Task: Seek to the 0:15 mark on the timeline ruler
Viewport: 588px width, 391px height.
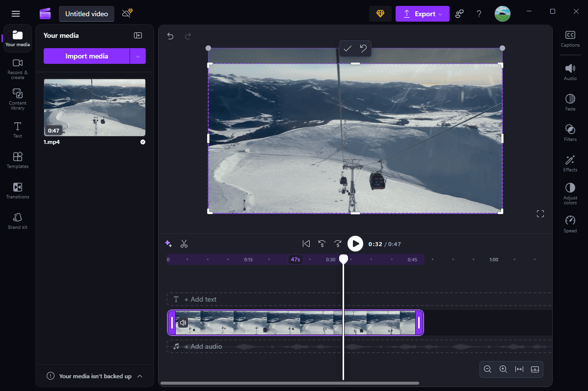Action: click(x=248, y=259)
